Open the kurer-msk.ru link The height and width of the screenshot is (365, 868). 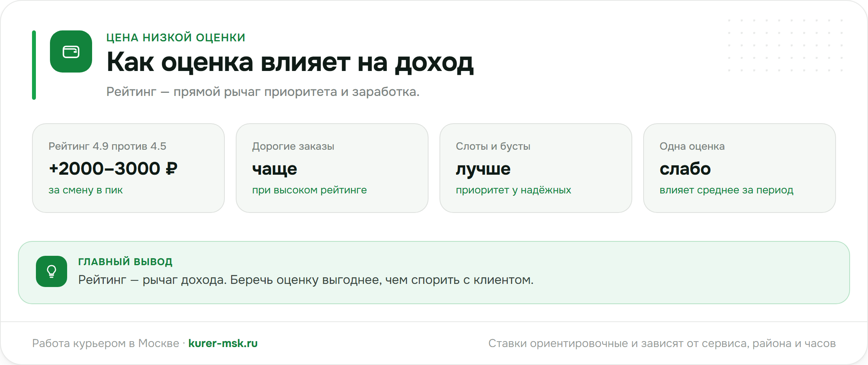pos(223,343)
